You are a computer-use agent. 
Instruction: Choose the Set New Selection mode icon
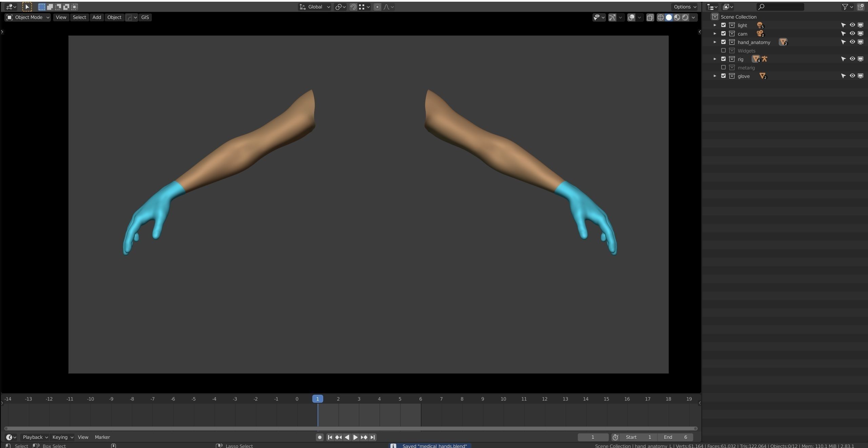[42, 7]
